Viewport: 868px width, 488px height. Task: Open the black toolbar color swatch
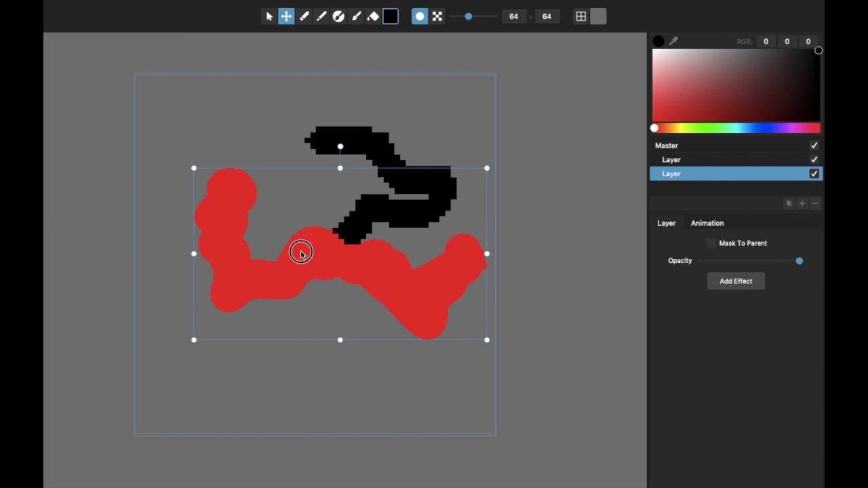coord(391,16)
